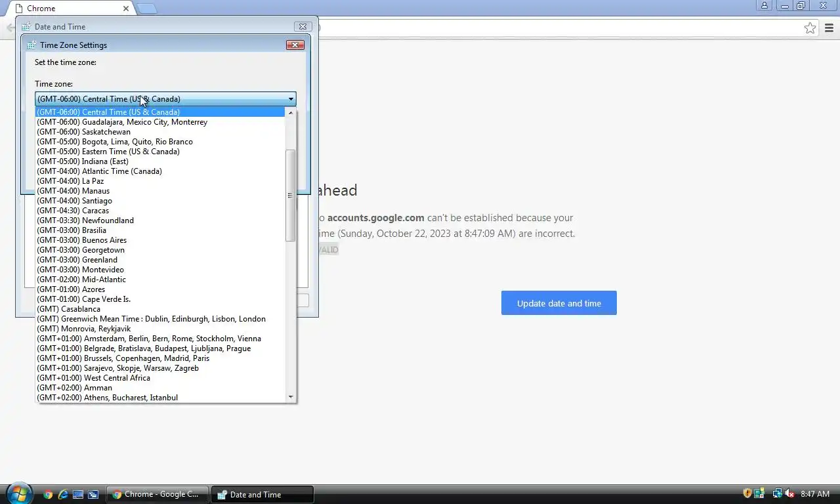Image resolution: width=840 pixels, height=504 pixels.
Task: Click the time zone list scrollbar thumb
Action: (291, 196)
